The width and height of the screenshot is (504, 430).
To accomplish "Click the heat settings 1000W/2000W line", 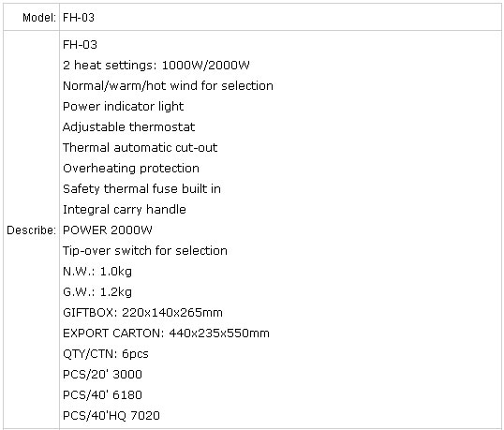I will click(156, 66).
